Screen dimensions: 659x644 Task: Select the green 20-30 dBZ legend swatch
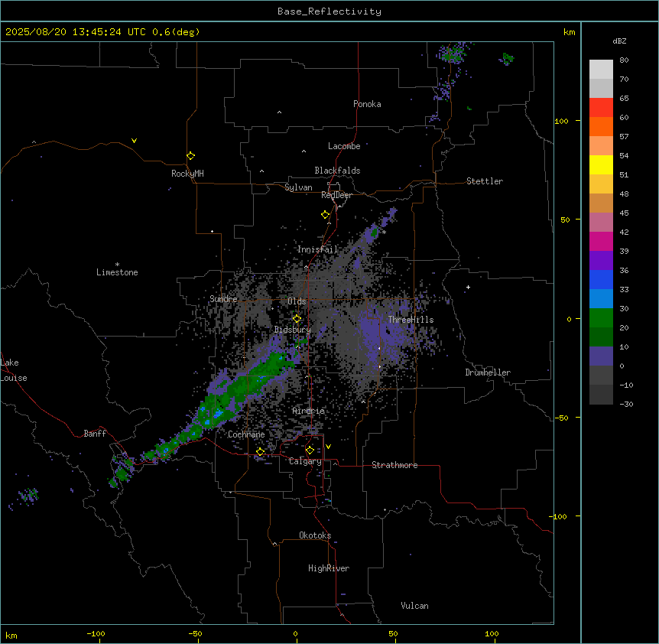pyautogui.click(x=601, y=318)
